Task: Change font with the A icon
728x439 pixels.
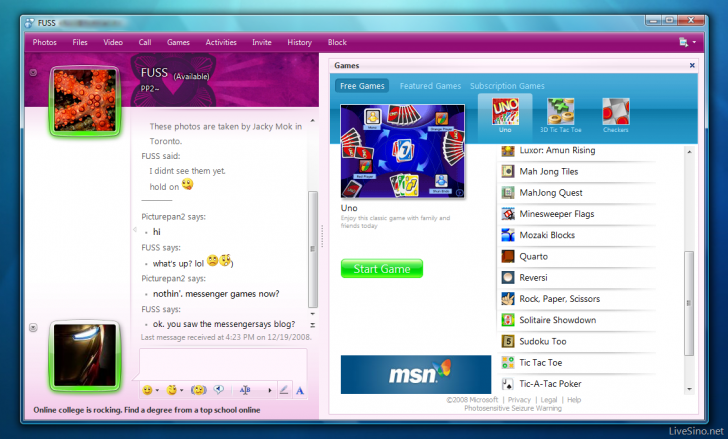Action: (300, 391)
